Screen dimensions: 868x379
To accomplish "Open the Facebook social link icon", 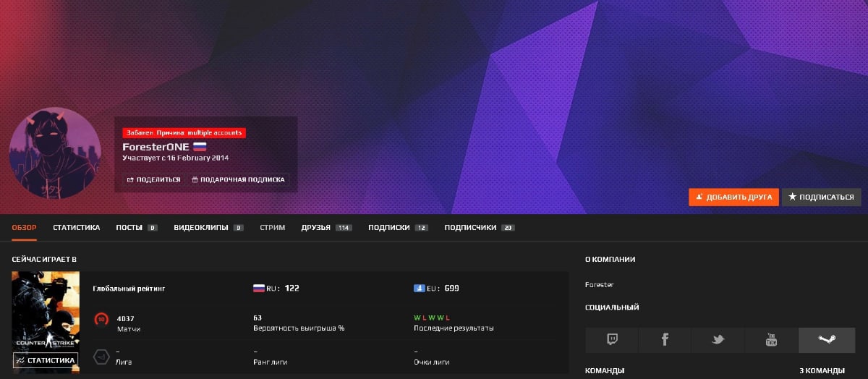I will tap(665, 340).
